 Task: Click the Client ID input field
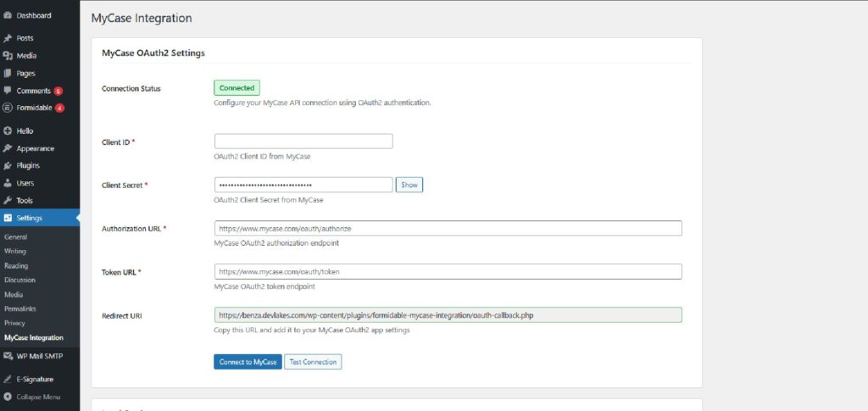(x=303, y=142)
